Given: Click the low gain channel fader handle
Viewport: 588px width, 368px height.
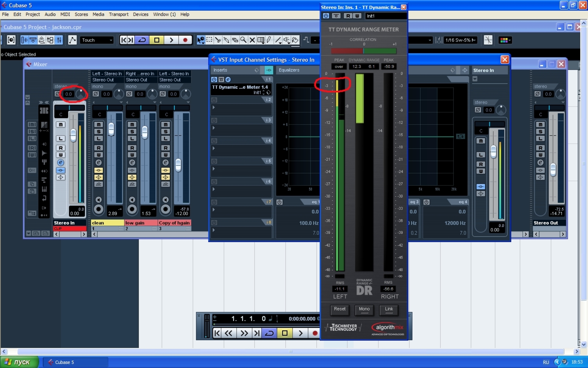Looking at the screenshot, I should pyautogui.click(x=145, y=132).
